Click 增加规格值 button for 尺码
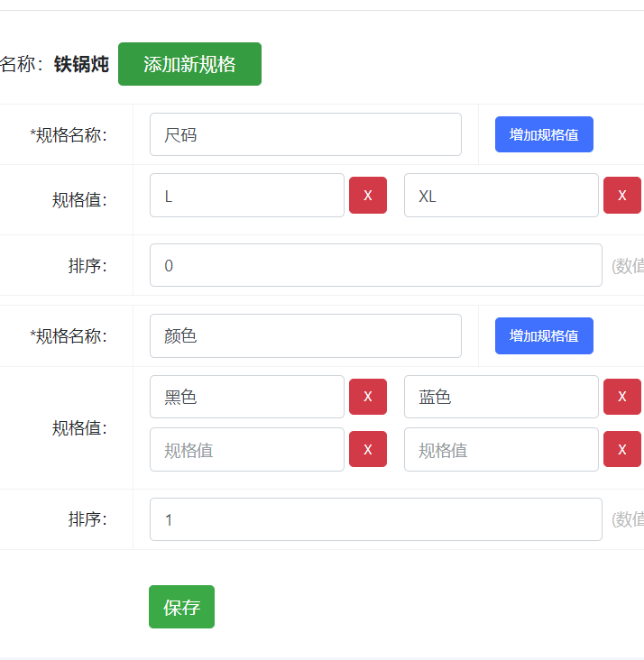 click(x=543, y=134)
